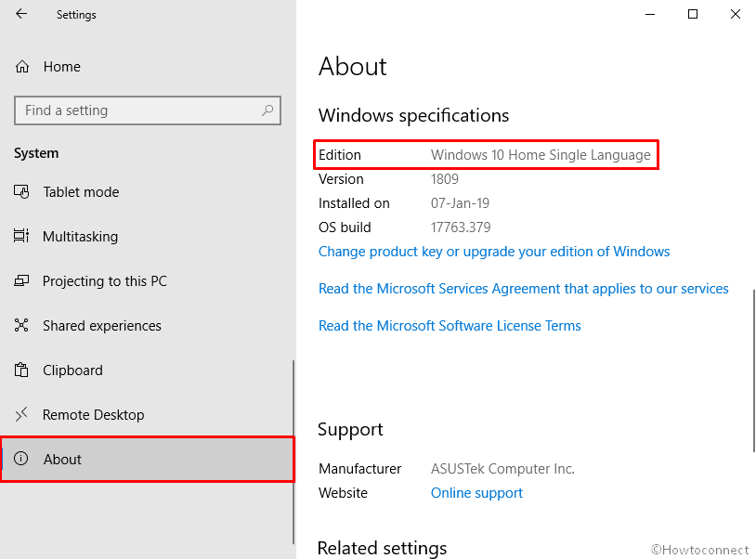Select Clipboard in the sidebar

[148, 370]
